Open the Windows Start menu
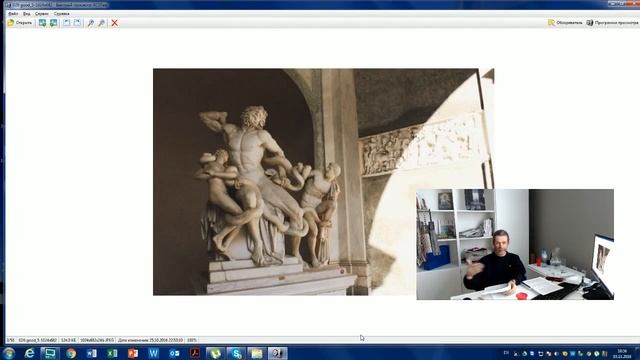 [9, 353]
